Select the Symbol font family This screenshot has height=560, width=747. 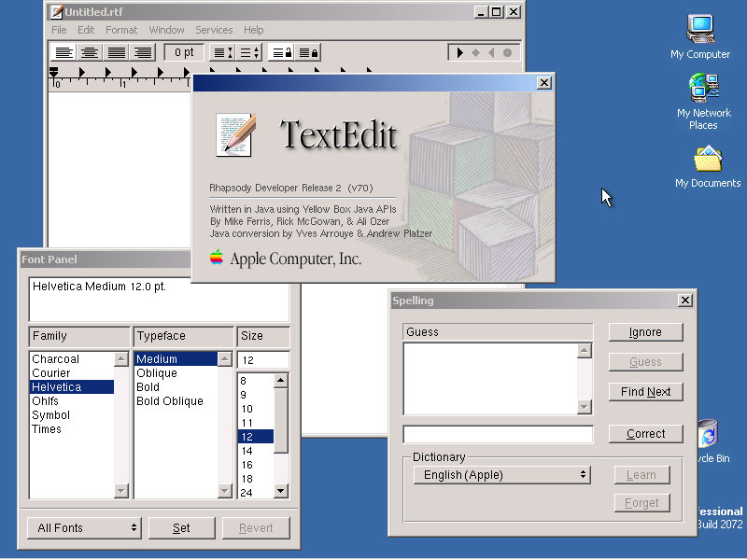(72, 415)
